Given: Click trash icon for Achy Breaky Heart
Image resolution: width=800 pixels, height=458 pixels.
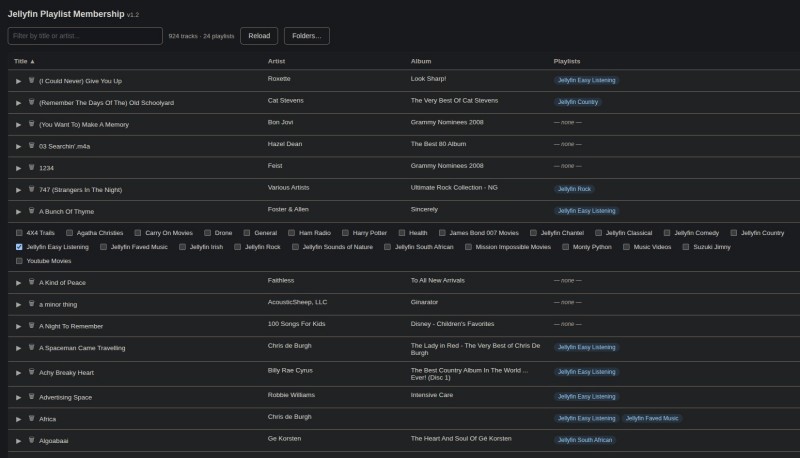Looking at the screenshot, I should click(x=32, y=372).
